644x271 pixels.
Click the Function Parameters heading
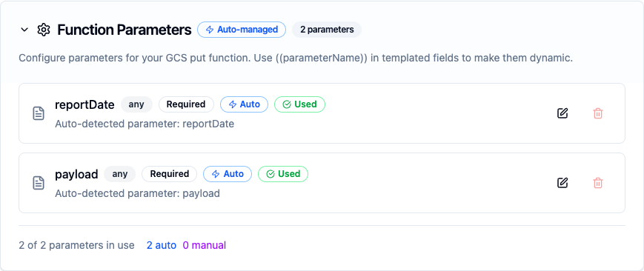tap(125, 30)
